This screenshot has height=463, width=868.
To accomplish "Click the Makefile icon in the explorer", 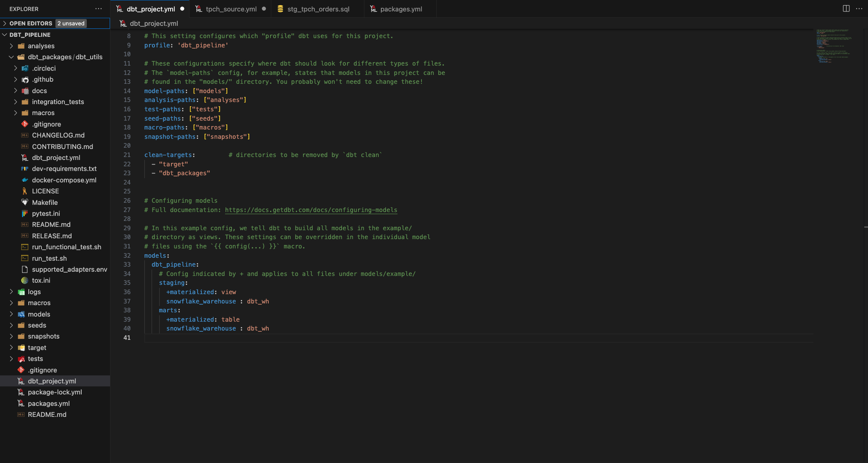I will pyautogui.click(x=25, y=202).
